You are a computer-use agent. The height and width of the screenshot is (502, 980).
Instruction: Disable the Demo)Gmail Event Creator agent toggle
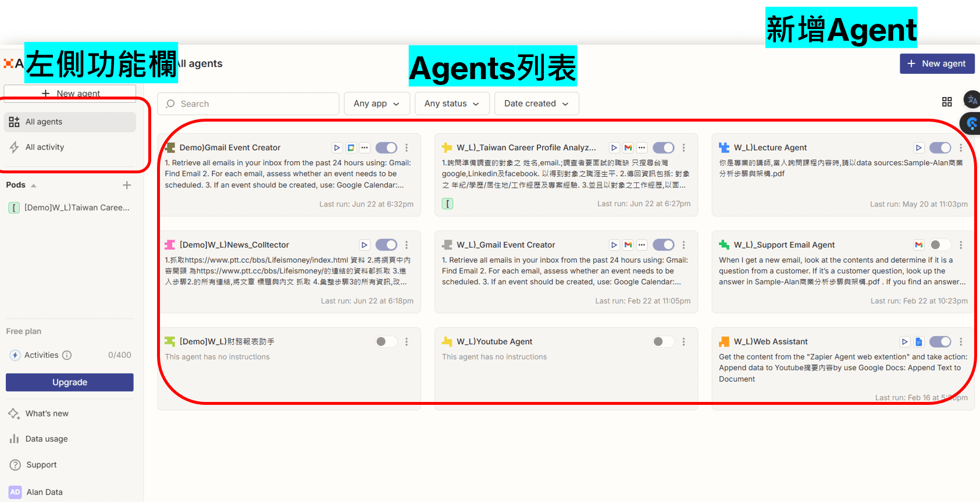pyautogui.click(x=386, y=148)
